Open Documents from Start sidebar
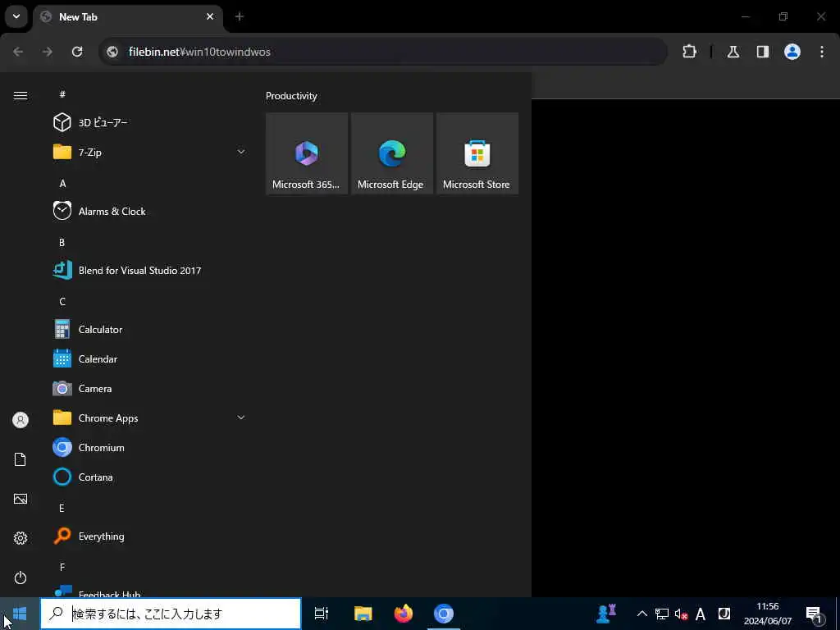840x630 pixels. (x=21, y=459)
